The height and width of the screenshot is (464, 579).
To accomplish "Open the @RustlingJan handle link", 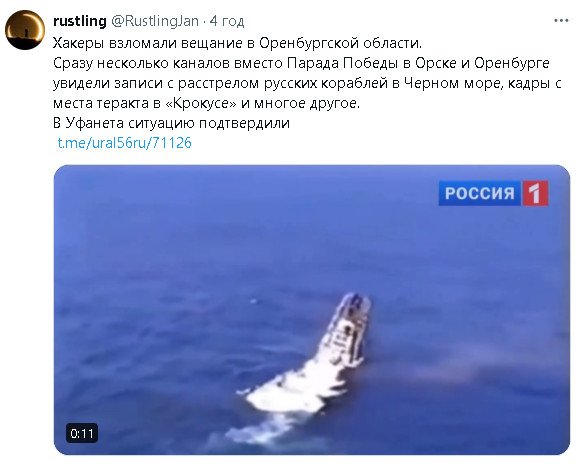I will (155, 21).
